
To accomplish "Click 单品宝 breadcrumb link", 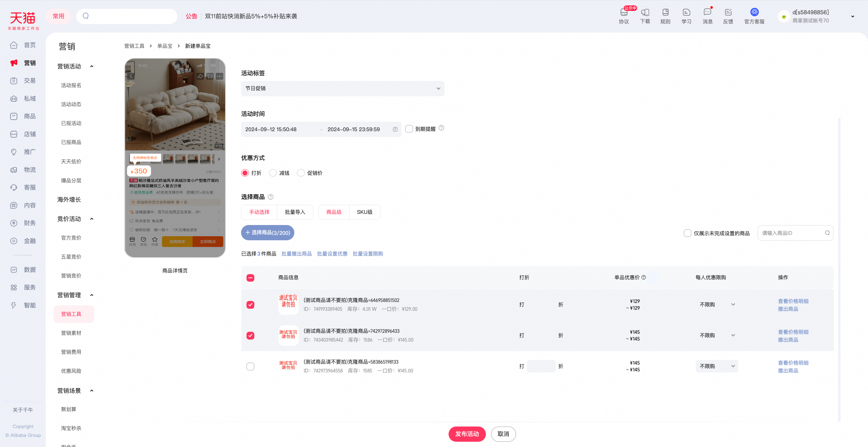I will (165, 46).
